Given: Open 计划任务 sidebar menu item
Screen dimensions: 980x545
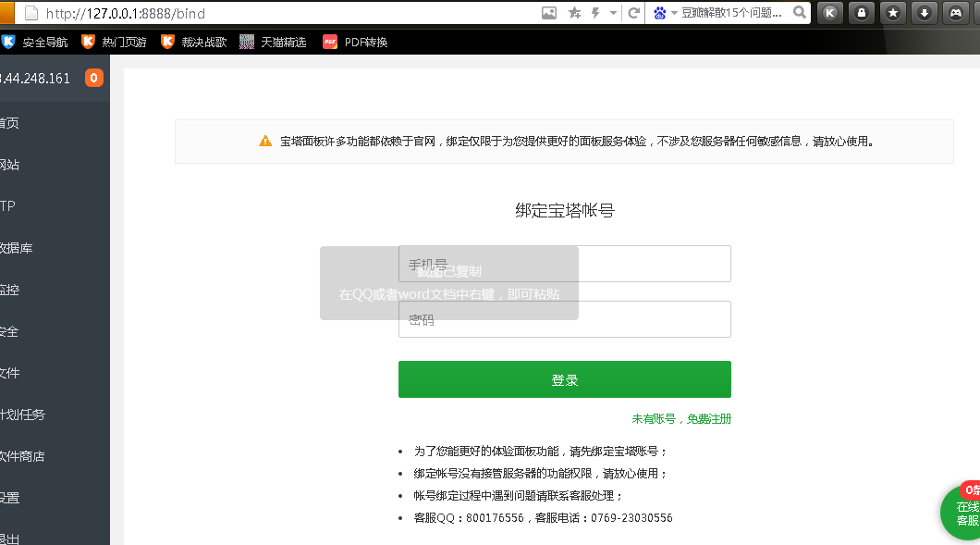Looking at the screenshot, I should click(x=22, y=415).
